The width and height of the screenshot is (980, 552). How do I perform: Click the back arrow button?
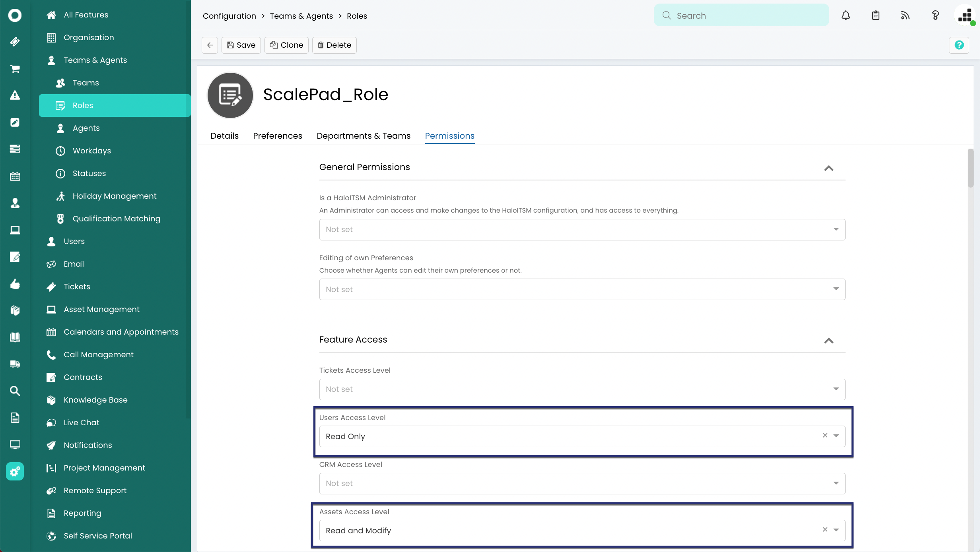210,45
